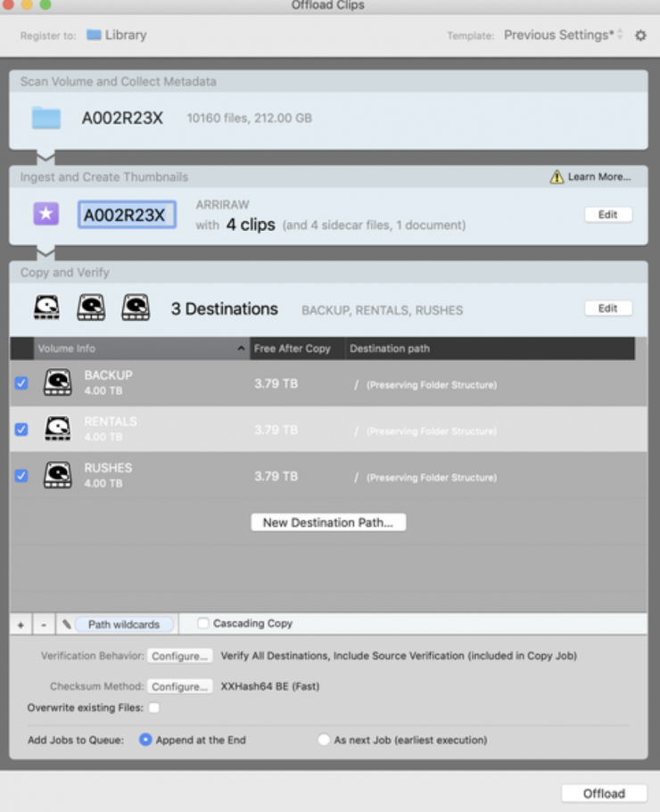Click the settings gear icon next to Template
Viewport: 660px width, 812px height.
coord(639,36)
